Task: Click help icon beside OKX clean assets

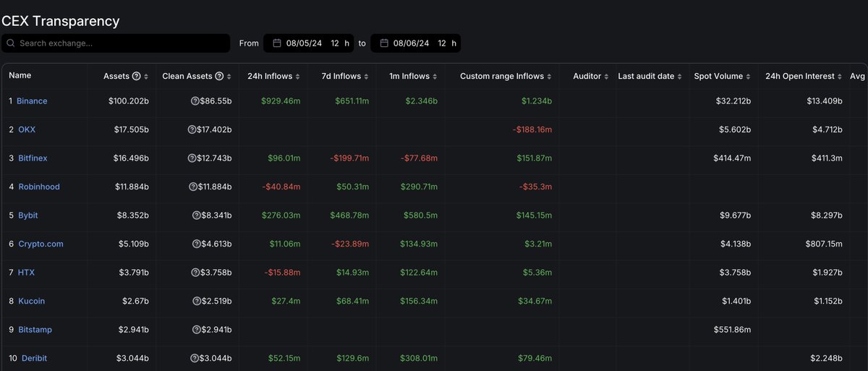Action: [x=192, y=130]
